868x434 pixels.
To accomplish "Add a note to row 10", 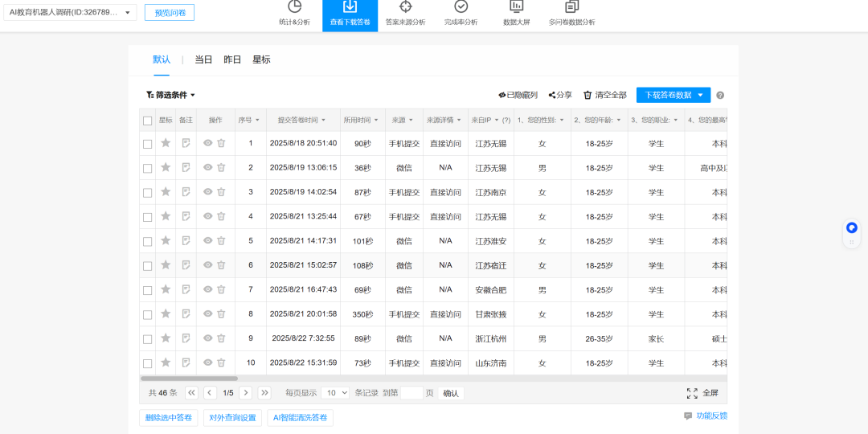I will [x=186, y=362].
